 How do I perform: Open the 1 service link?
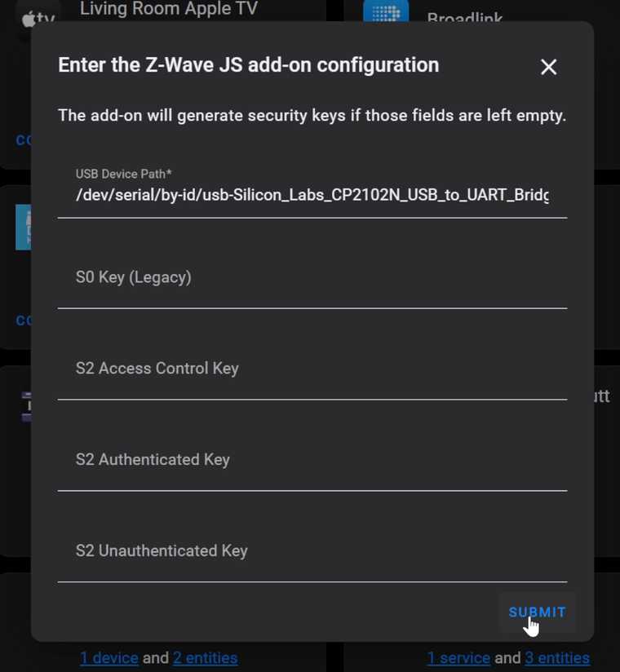[x=458, y=657]
